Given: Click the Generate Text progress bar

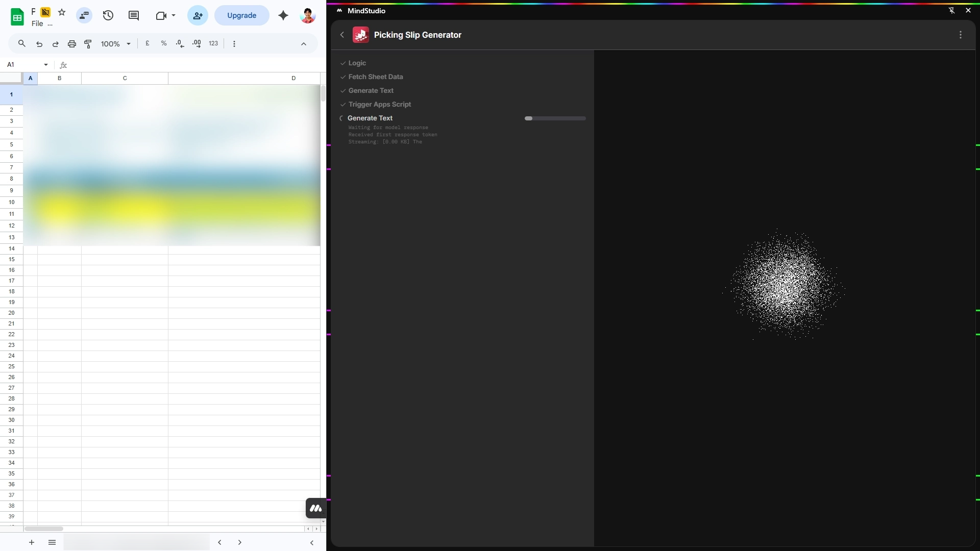Looking at the screenshot, I should point(555,118).
